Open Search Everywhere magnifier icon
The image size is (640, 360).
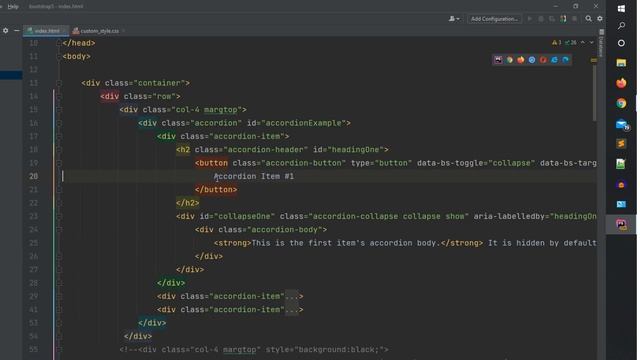click(589, 19)
